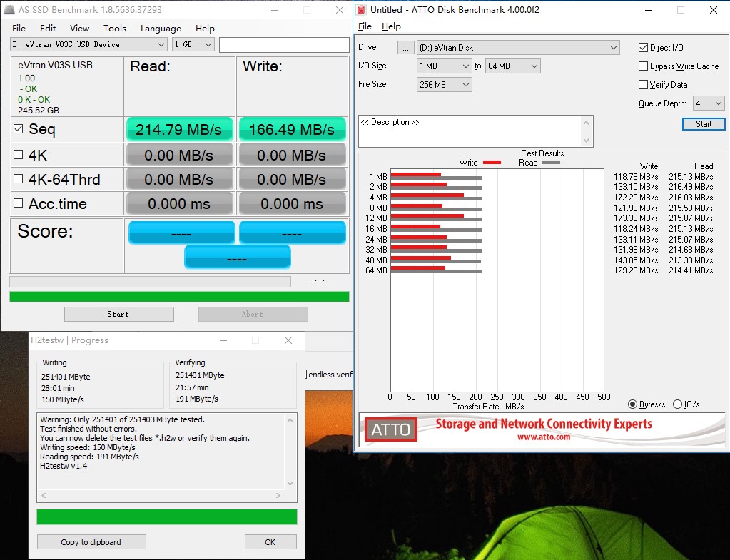Enable the Acc.time test checkbox
Viewport: 730px width, 560px height.
pyautogui.click(x=18, y=203)
